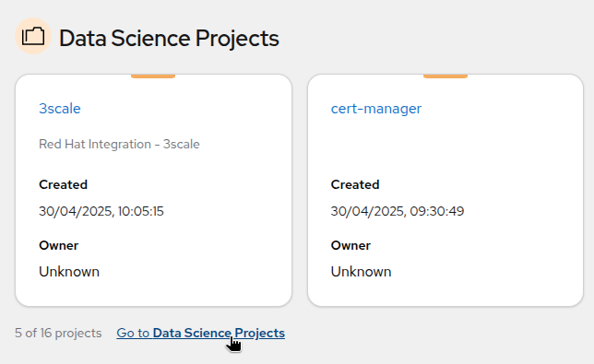Click the empty description area of the cert-manager card
The image size is (594, 364).
click(x=445, y=144)
